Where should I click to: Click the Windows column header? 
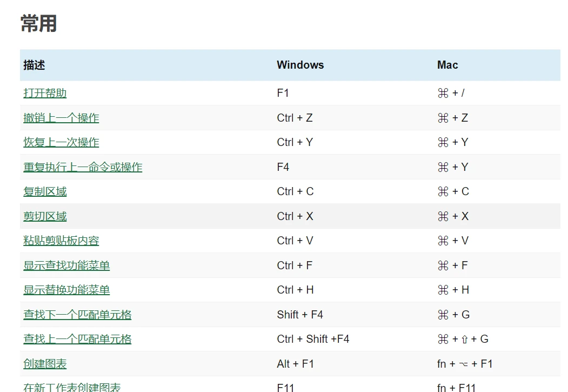click(300, 65)
